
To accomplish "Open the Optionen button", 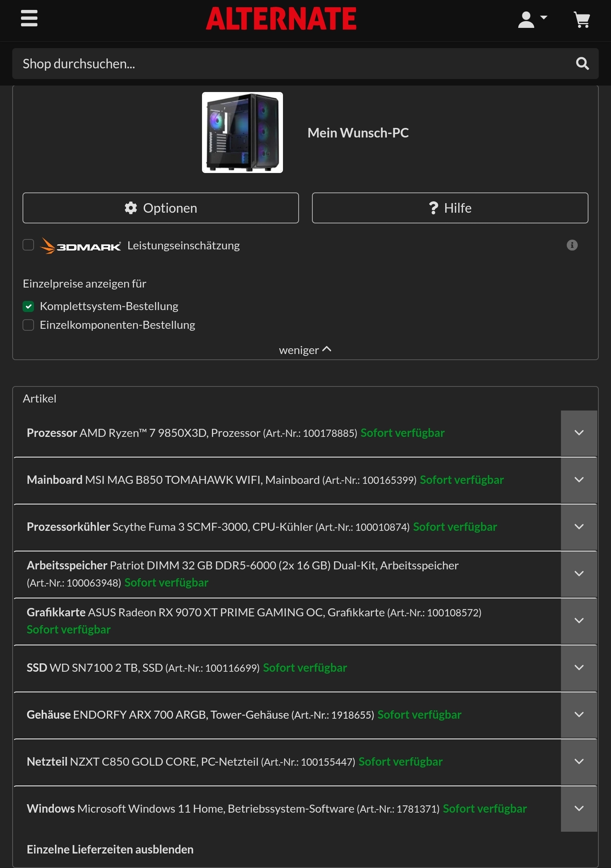I will point(161,208).
